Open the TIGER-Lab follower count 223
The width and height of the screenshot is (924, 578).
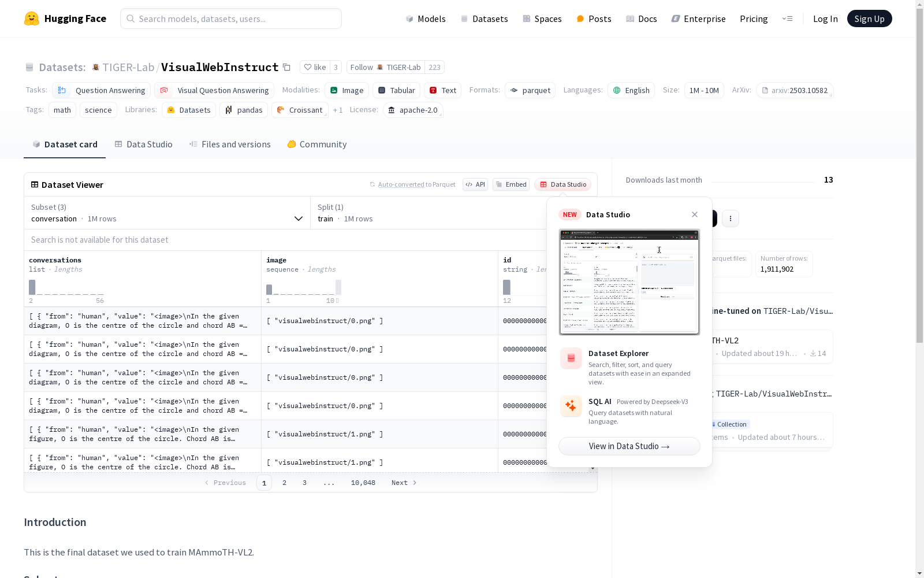coord(435,67)
